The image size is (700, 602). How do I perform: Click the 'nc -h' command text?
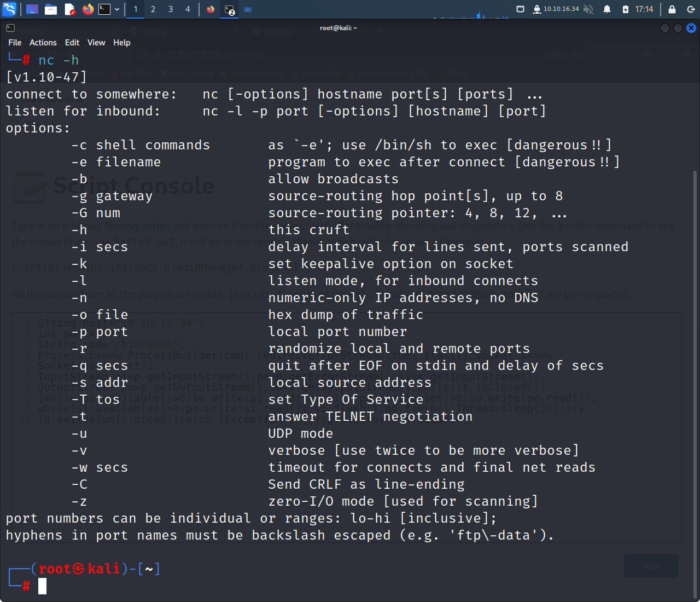59,60
